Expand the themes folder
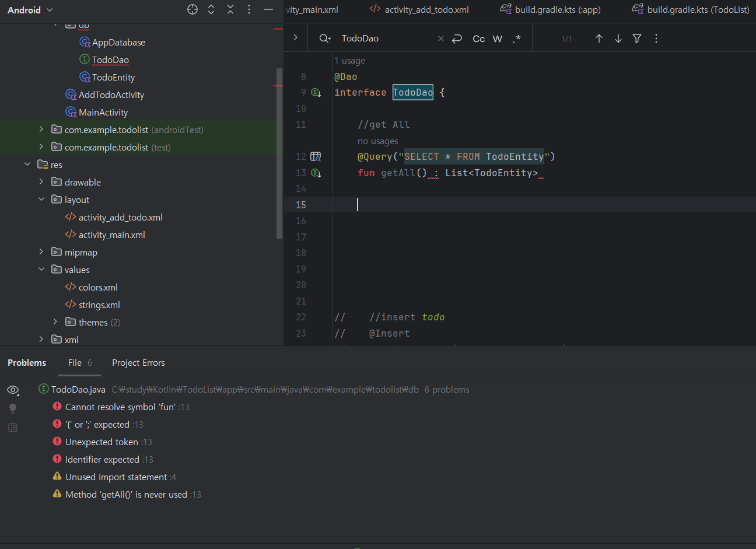 point(55,321)
